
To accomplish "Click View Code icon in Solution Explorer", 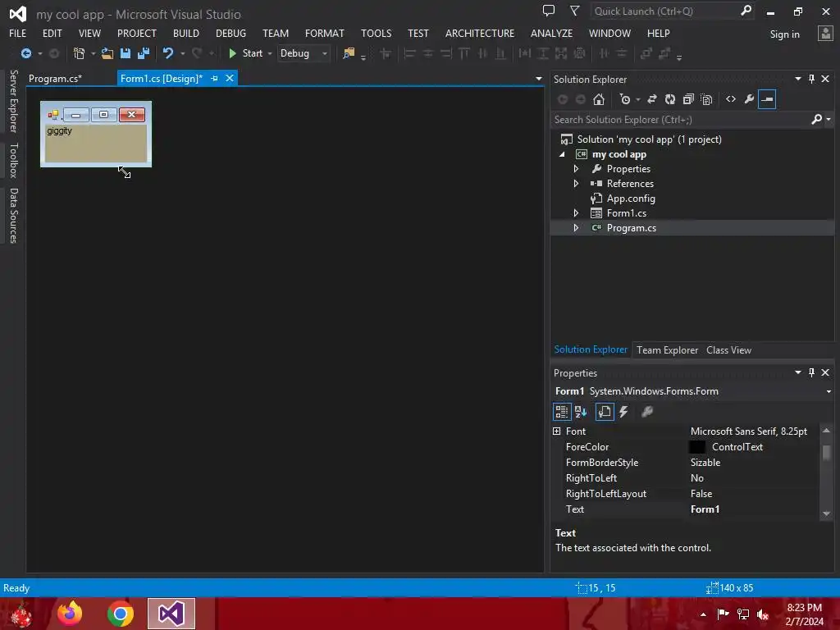I will 731,99.
